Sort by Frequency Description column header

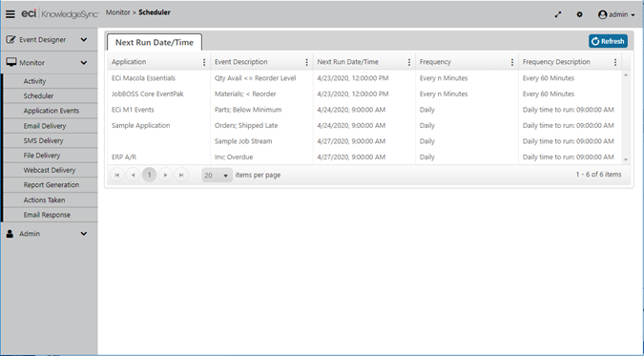pos(556,62)
